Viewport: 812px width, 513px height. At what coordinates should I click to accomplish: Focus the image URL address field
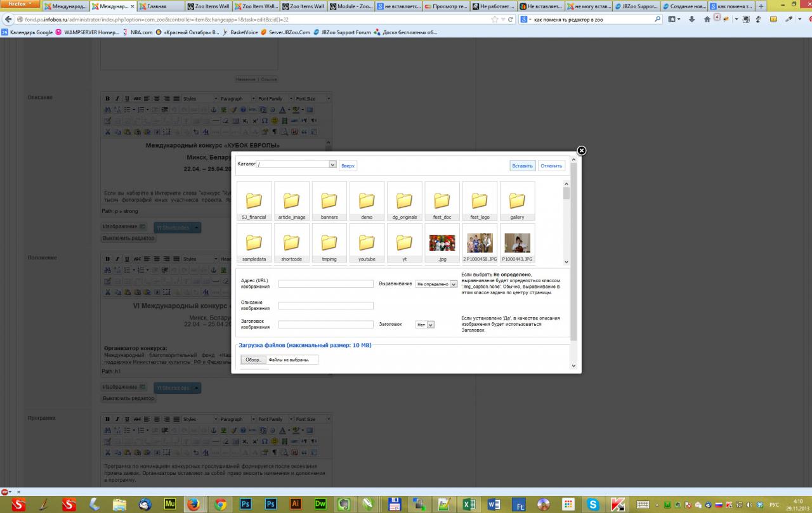click(325, 284)
